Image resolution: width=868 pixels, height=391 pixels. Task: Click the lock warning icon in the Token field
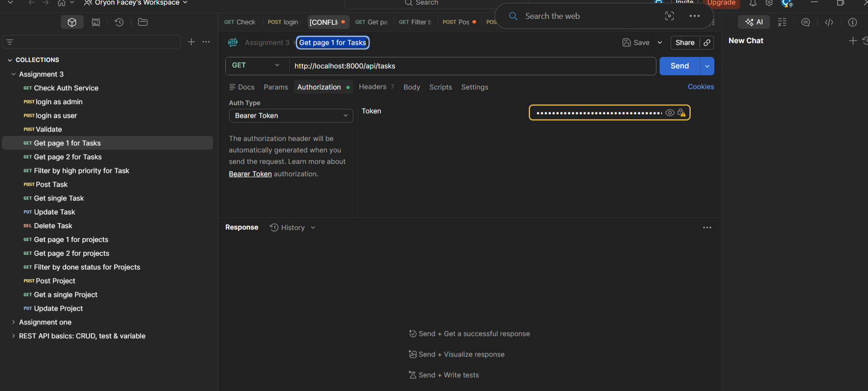pyautogui.click(x=682, y=113)
